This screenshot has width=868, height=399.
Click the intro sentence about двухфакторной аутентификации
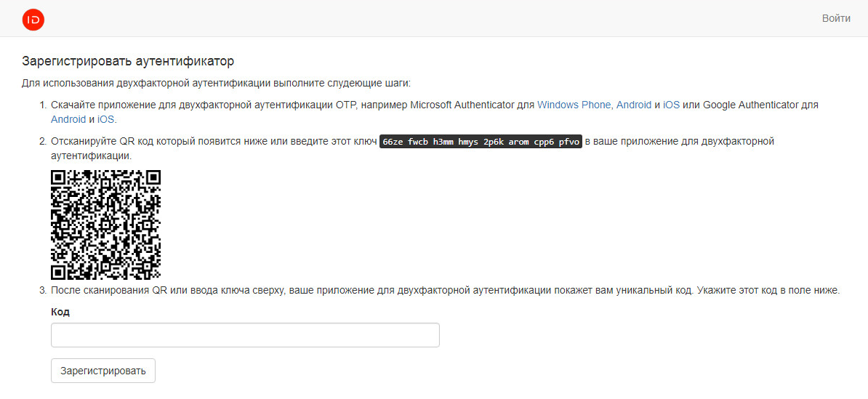pos(217,83)
